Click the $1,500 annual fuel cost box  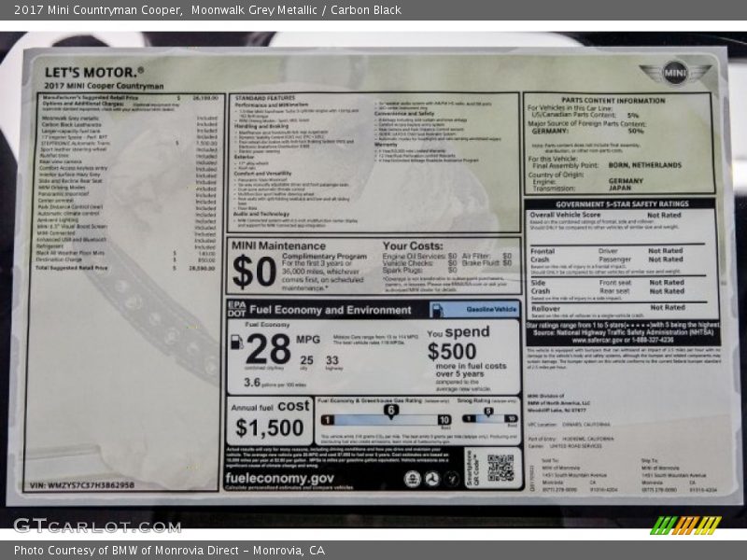click(269, 420)
